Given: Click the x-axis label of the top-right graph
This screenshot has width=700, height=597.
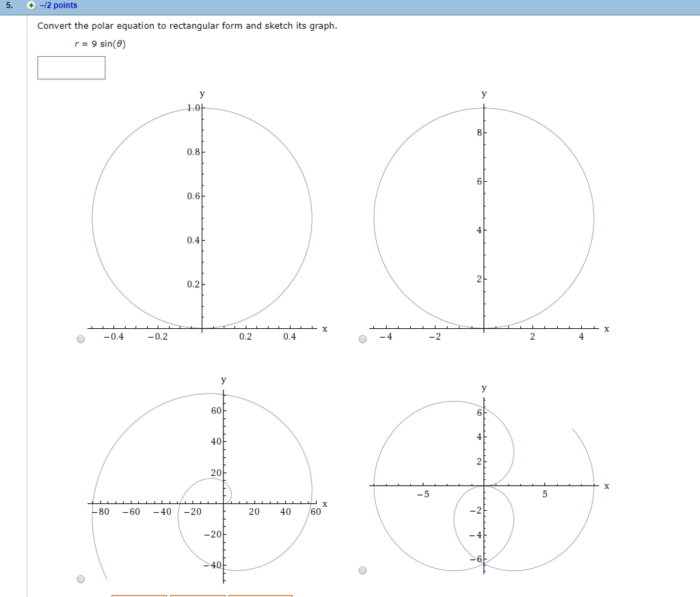Looking at the screenshot, I should click(606, 328).
